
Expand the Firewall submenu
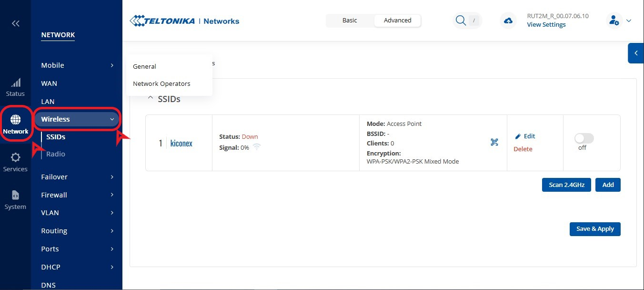(x=77, y=195)
